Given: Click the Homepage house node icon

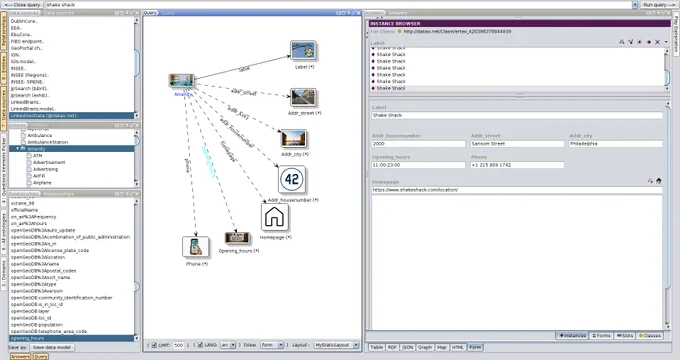Looking at the screenshot, I should pyautogui.click(x=275, y=217).
